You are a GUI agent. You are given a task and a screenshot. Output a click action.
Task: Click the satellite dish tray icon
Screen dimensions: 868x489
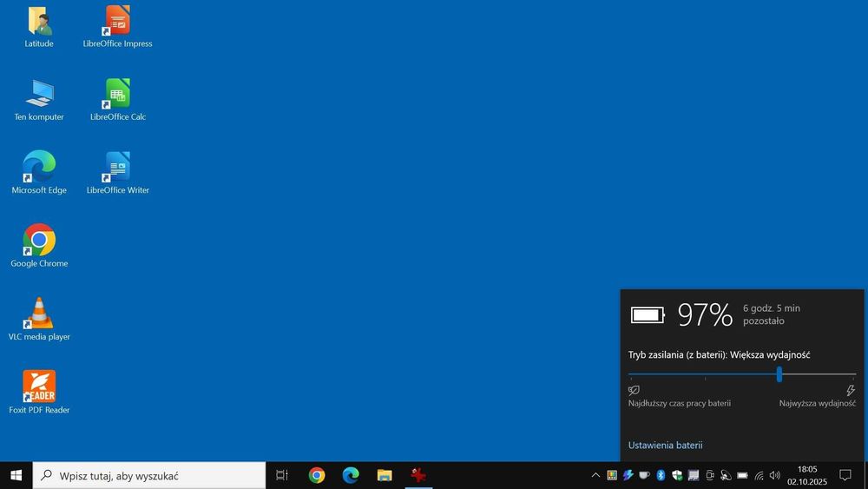[726, 475]
